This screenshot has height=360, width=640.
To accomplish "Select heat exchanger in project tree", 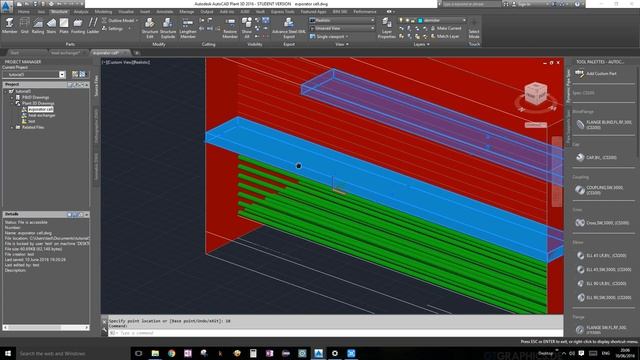I will coord(41,116).
